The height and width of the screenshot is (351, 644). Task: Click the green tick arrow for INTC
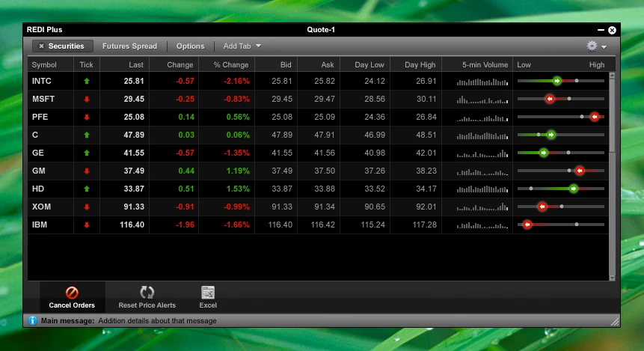click(x=87, y=81)
